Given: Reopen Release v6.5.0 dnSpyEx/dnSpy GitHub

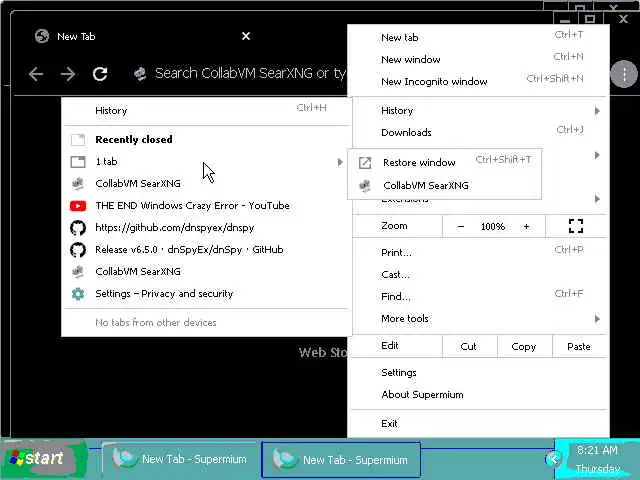Looking at the screenshot, I should 207,250.
